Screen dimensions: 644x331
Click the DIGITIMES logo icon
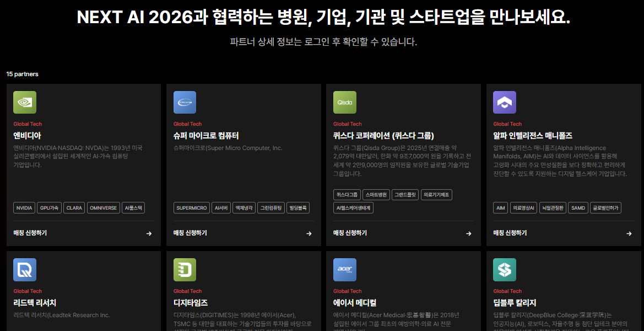tap(185, 270)
